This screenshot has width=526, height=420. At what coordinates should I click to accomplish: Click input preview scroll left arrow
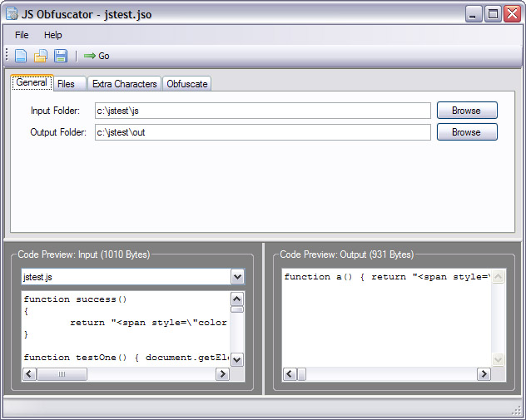[x=29, y=374]
